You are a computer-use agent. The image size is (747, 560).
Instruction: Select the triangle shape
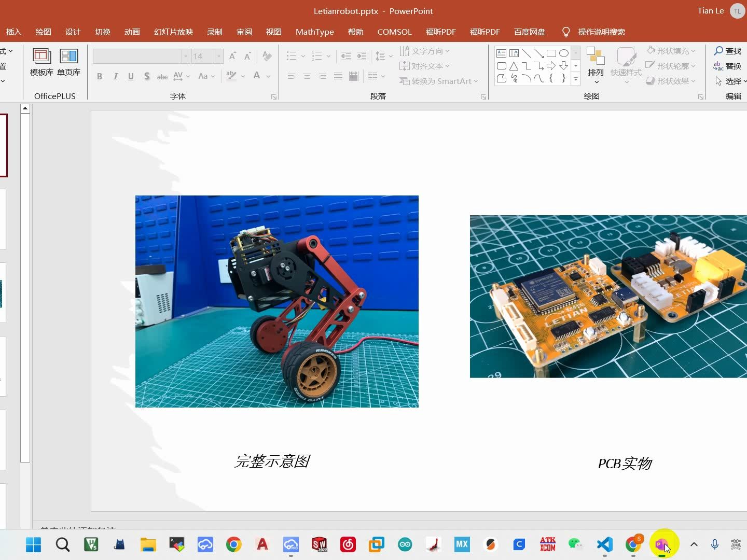514,66
